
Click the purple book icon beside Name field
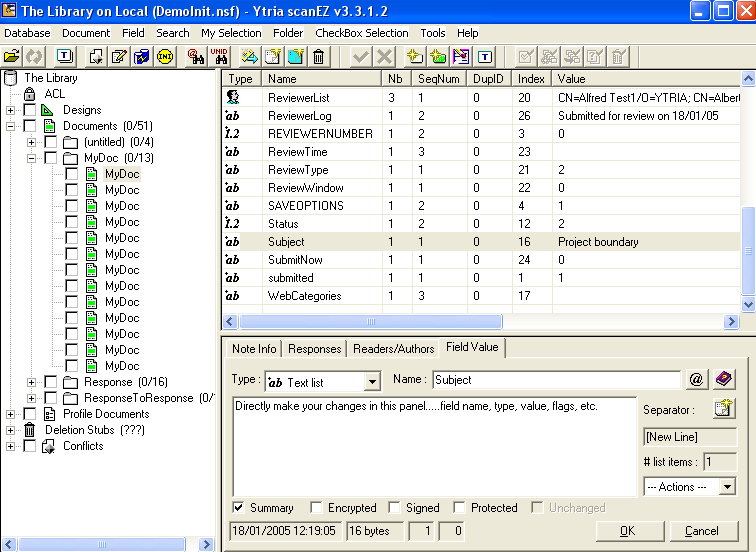(724, 379)
